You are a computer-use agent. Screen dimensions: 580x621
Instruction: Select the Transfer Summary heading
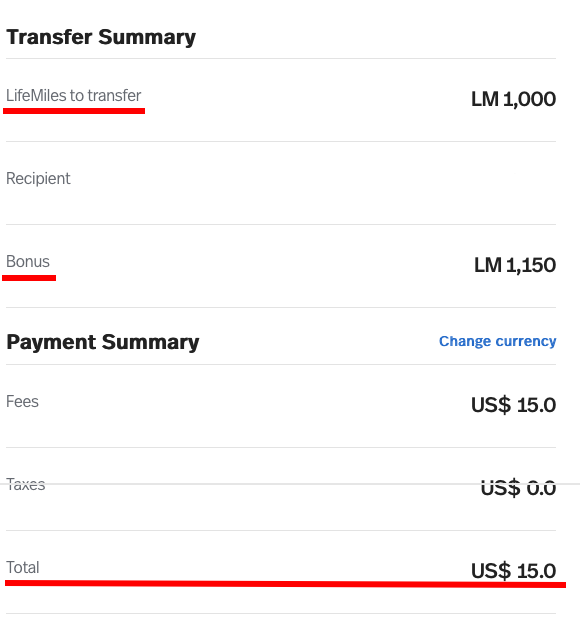coord(101,37)
